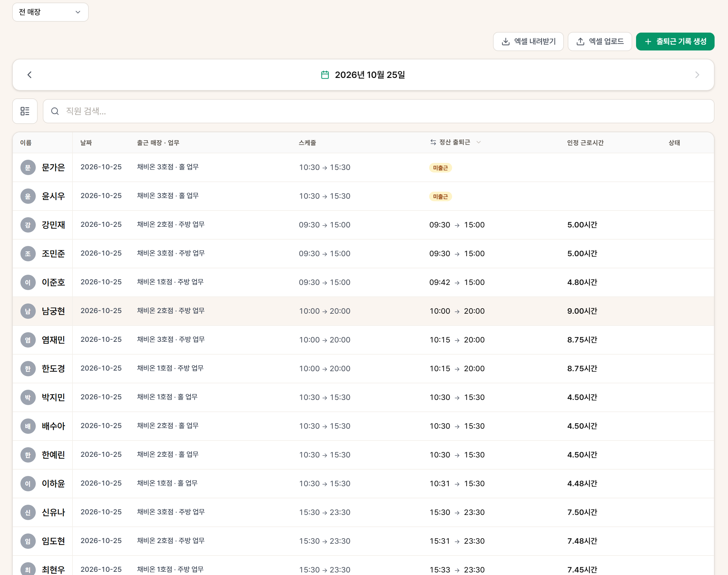Image resolution: width=728 pixels, height=575 pixels.
Task: Open date picker on 2026년 10월 25일
Action: click(370, 75)
